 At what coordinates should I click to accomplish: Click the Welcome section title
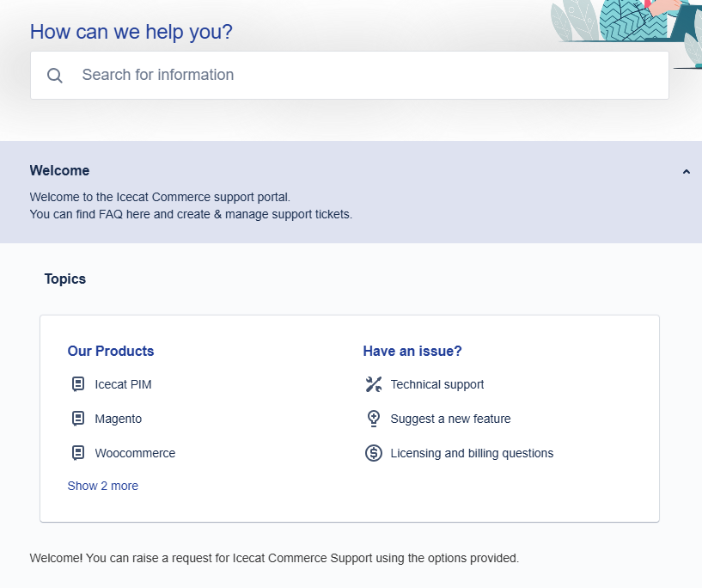pyautogui.click(x=59, y=170)
